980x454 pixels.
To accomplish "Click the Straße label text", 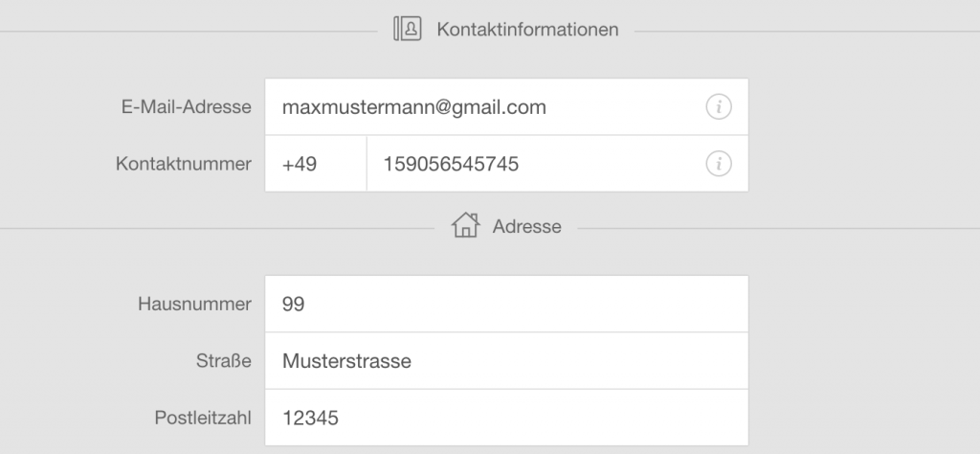I will click(x=224, y=361).
